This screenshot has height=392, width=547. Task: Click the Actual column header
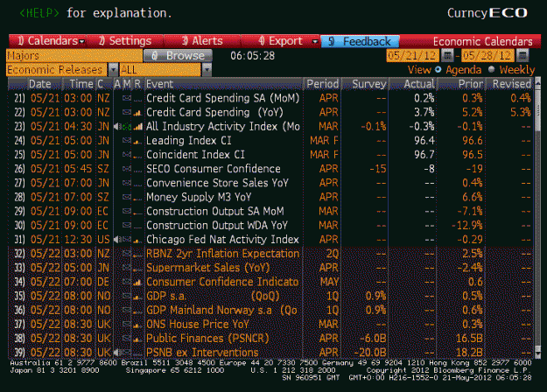413,84
